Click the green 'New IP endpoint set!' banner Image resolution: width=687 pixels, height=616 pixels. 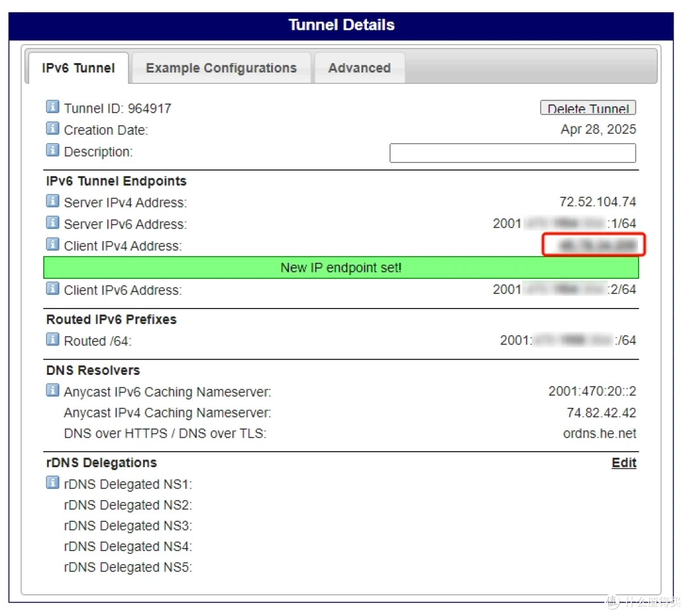341,267
